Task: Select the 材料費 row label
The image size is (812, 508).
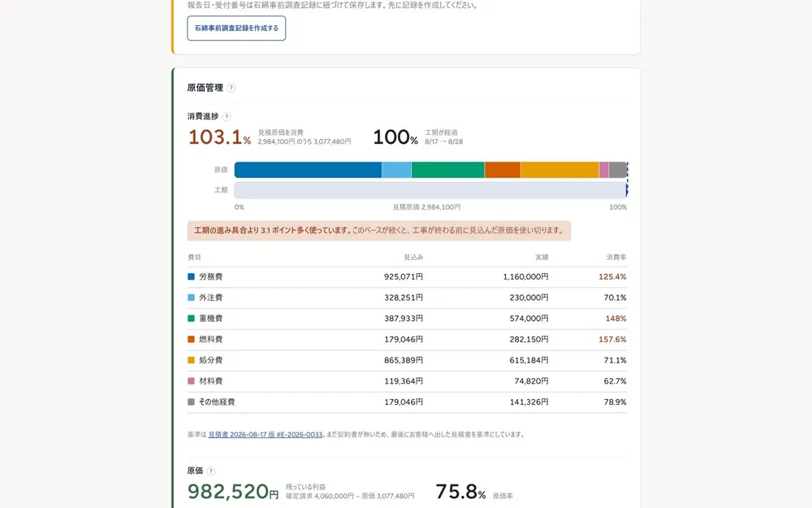Action: tap(211, 381)
